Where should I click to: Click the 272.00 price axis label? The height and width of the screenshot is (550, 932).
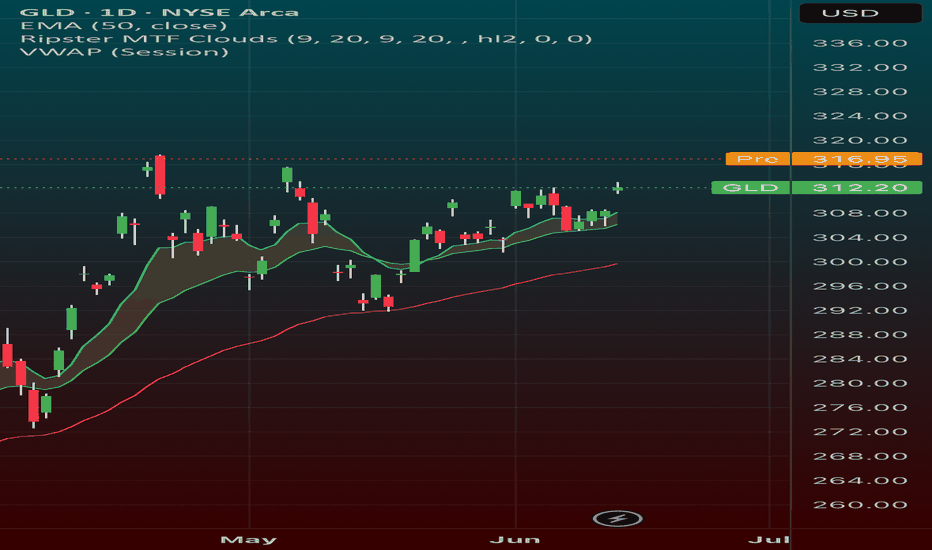[859, 432]
